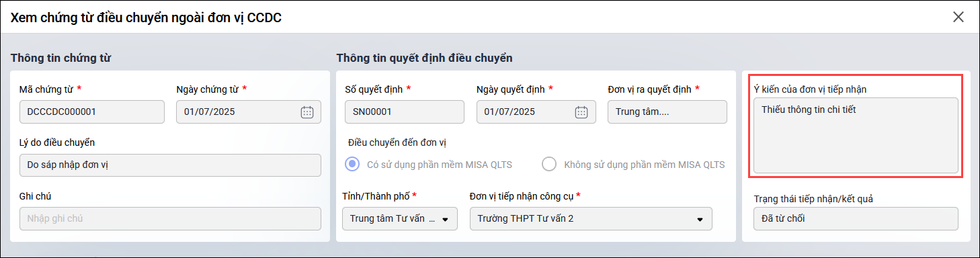Click Thông tin quyết định điều chuyển heading

424,58
